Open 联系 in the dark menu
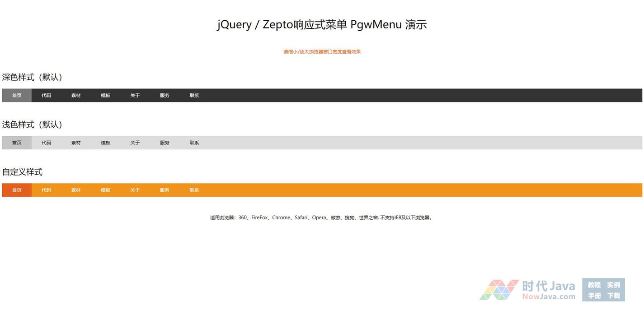Screen dimensions: 644x324 (x=194, y=95)
